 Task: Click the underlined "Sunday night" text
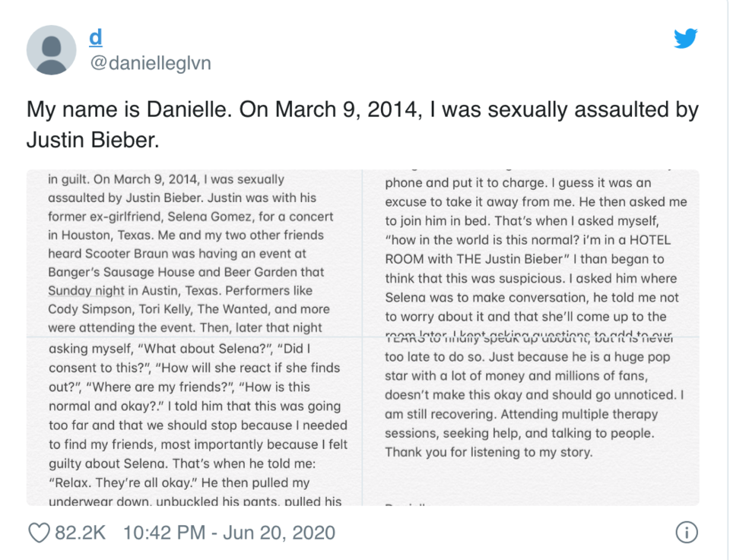click(86, 291)
